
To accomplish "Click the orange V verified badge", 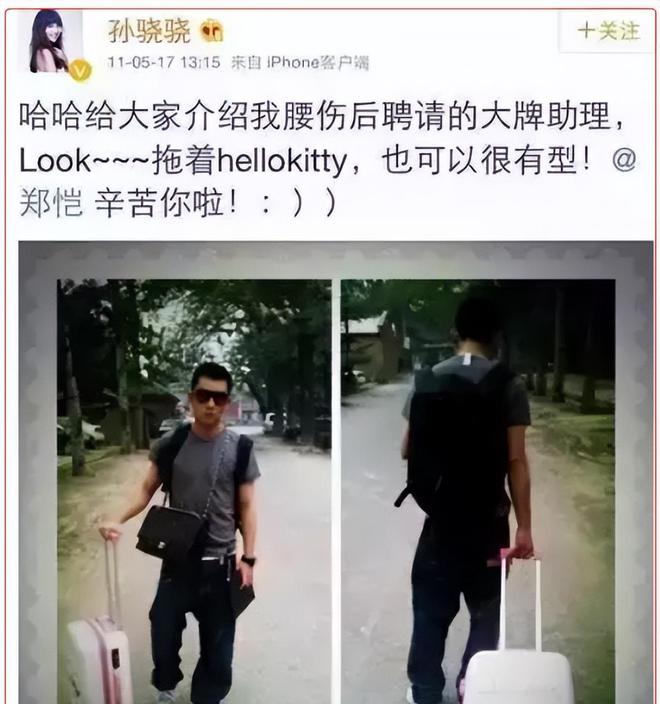I will (81, 70).
